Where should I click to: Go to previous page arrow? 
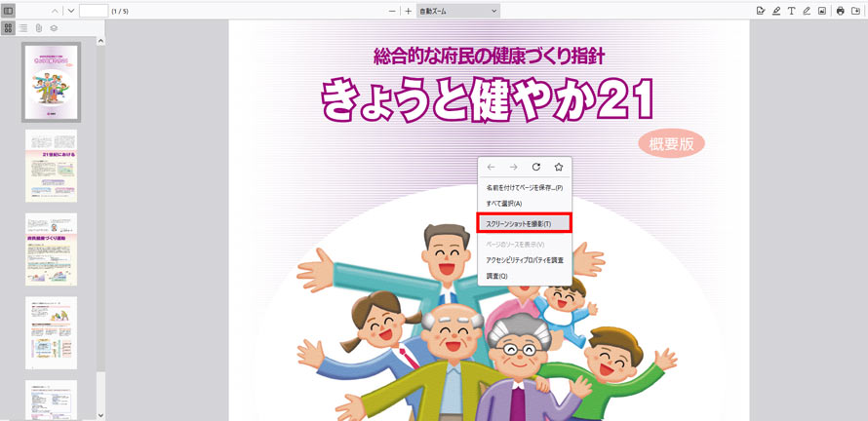coord(55,11)
